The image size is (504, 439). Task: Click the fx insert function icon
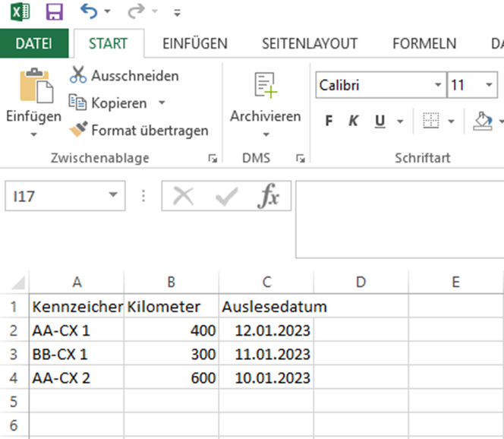(x=269, y=197)
